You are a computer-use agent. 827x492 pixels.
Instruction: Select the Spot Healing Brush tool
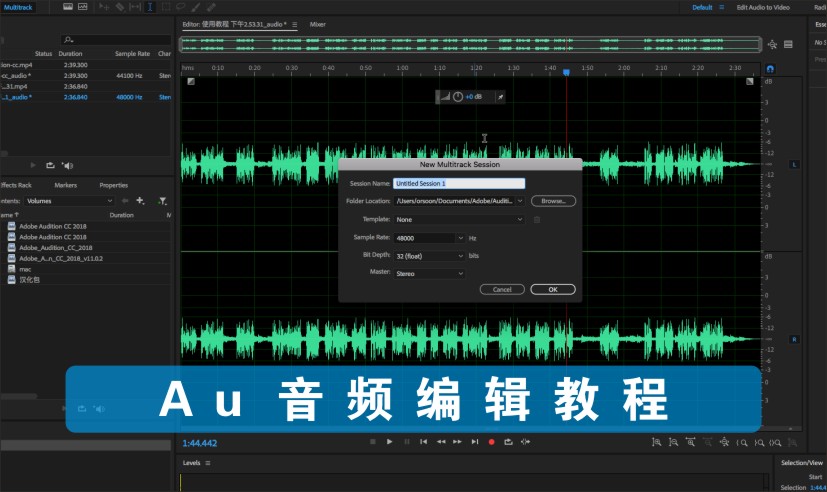coord(211,7)
